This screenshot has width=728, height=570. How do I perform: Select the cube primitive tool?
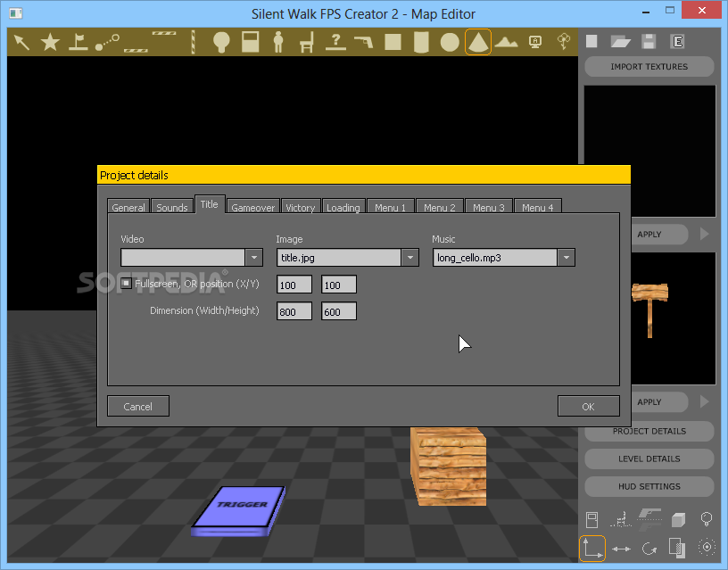[393, 42]
